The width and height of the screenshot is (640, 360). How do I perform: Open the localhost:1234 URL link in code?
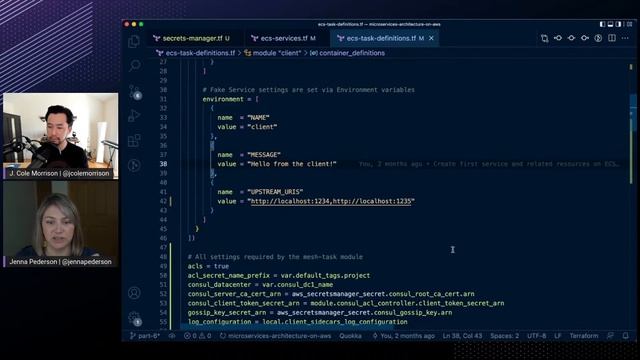(x=291, y=201)
